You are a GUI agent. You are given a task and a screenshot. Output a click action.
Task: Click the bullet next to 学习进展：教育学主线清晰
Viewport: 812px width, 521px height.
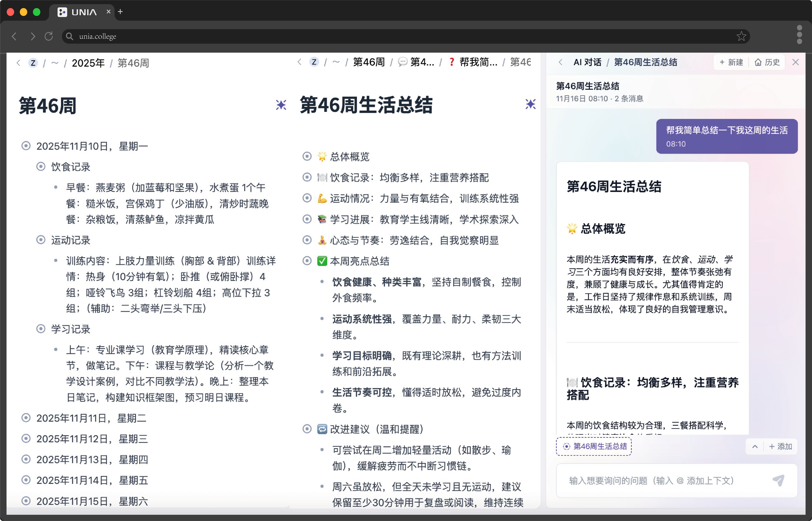(x=307, y=219)
